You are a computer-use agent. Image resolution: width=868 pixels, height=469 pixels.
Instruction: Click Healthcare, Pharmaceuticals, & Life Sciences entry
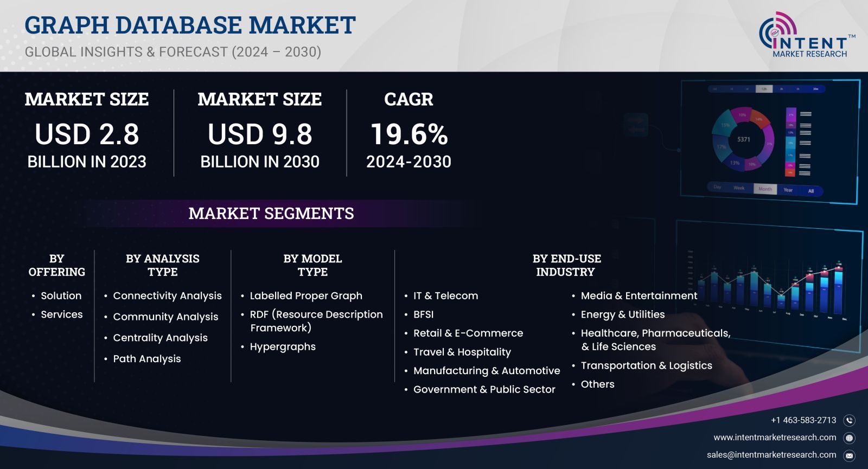click(656, 340)
